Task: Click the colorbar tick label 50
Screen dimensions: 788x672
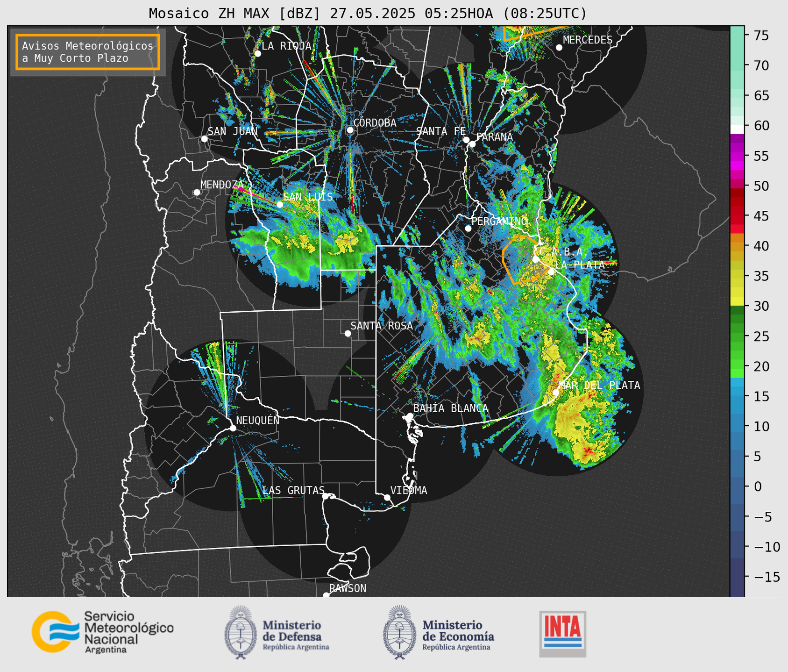Action: click(x=760, y=186)
